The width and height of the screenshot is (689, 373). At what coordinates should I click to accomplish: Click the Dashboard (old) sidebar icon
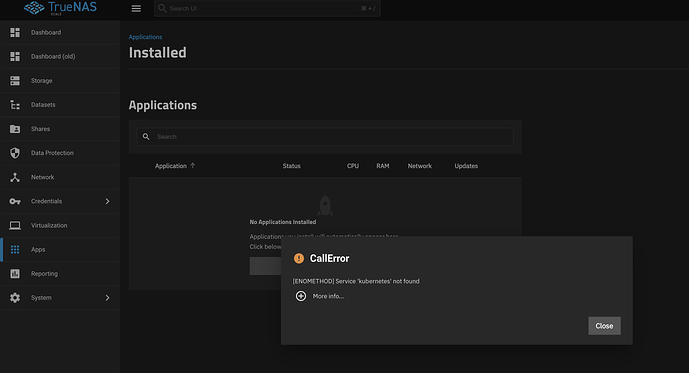(15, 57)
